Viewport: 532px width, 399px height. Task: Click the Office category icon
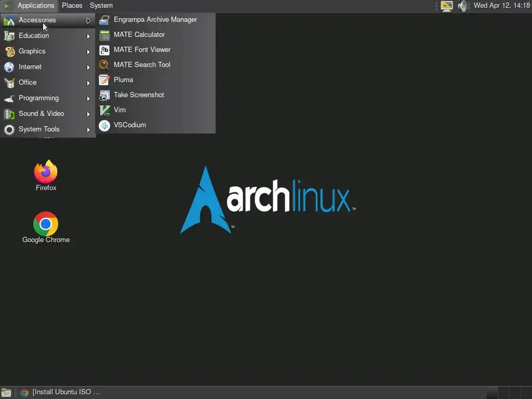[9, 83]
